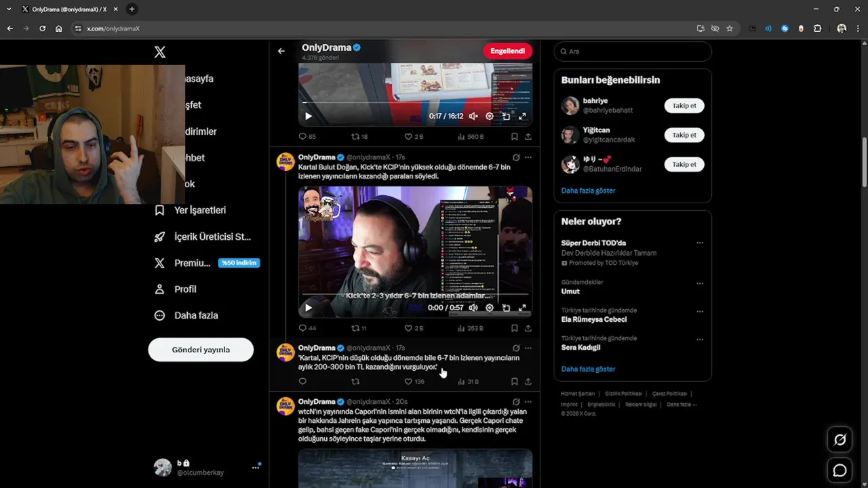Click the Gönderi yayınla button
This screenshot has width=868, height=488.
(x=201, y=350)
